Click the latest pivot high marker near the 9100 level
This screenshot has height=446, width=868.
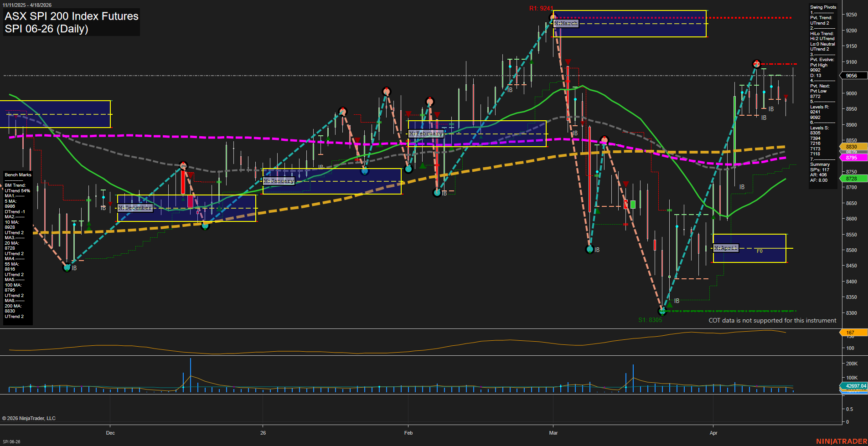pos(756,64)
